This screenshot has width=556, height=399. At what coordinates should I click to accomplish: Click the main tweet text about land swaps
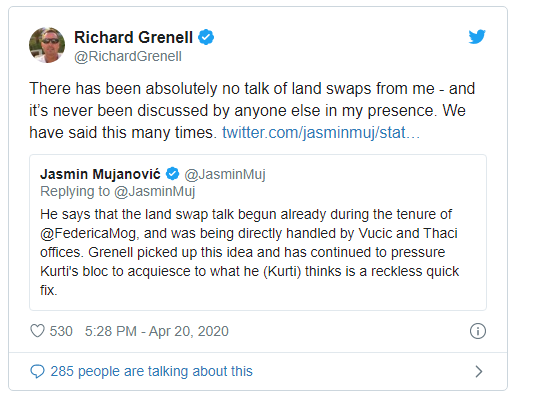coord(252,110)
